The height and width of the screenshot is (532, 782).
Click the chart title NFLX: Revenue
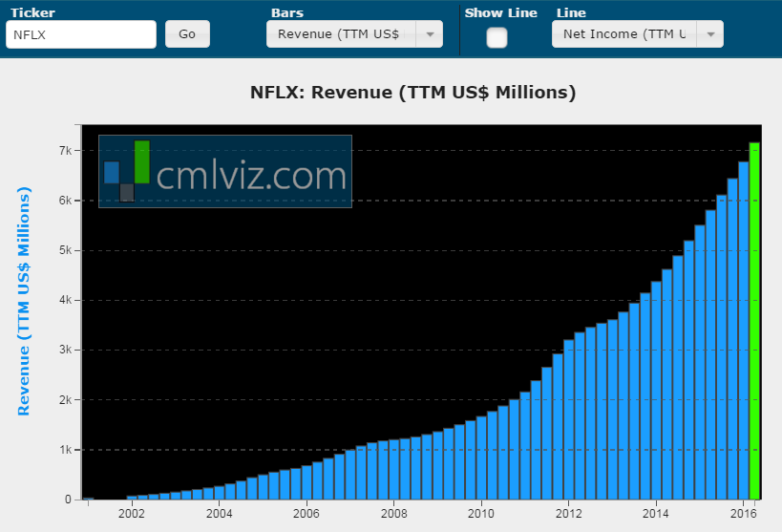(x=412, y=93)
